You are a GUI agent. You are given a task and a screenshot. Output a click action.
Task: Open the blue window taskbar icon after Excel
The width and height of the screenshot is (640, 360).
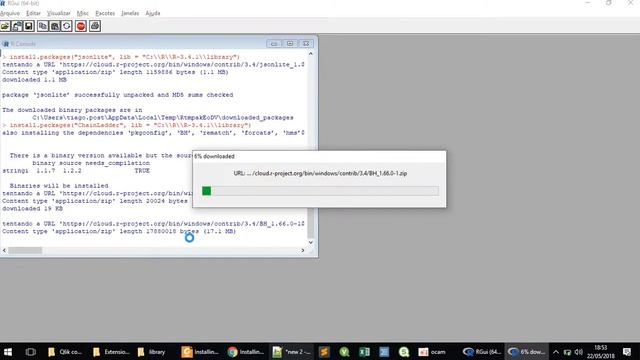(384, 351)
